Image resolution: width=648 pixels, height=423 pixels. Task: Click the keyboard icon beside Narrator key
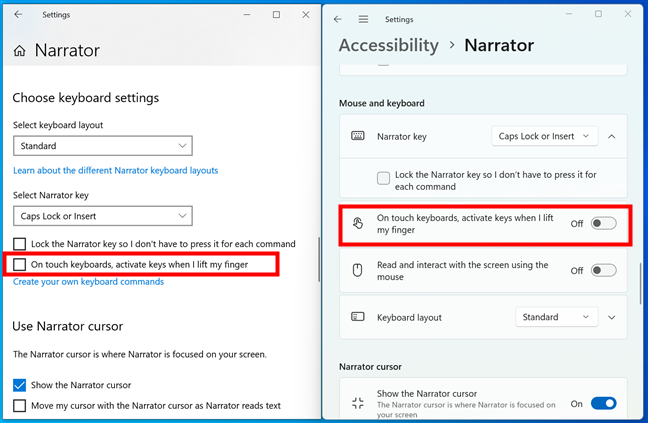(358, 136)
